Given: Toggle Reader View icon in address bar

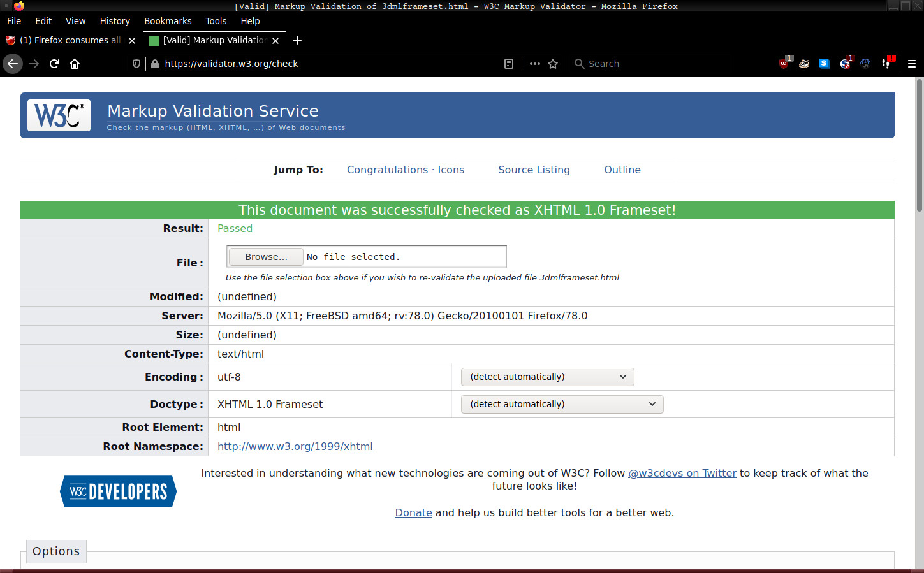Looking at the screenshot, I should (x=509, y=64).
